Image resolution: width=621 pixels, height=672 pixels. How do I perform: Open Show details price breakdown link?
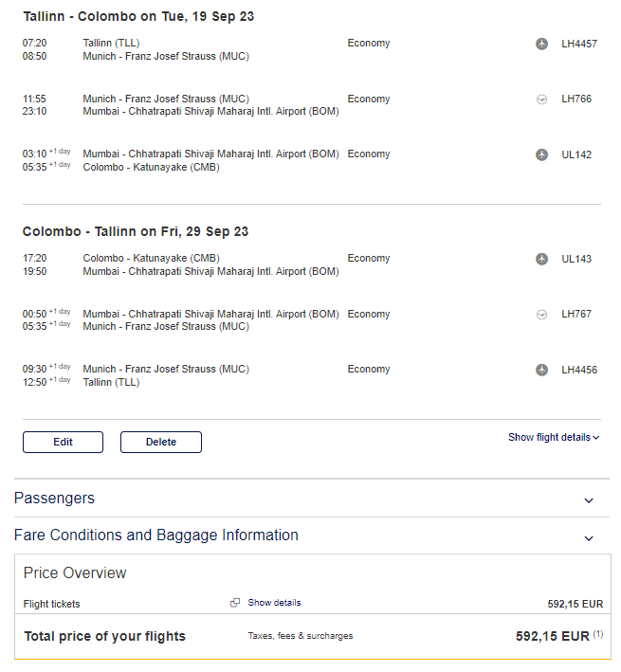tap(274, 603)
